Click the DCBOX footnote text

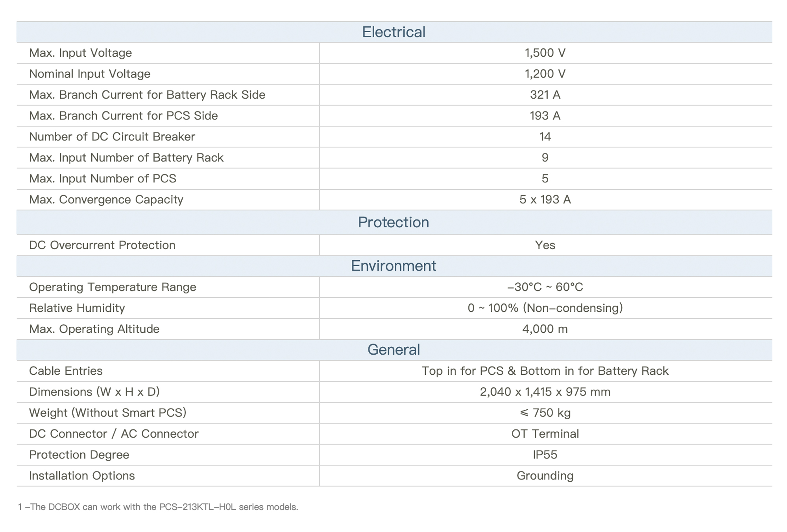[158, 507]
